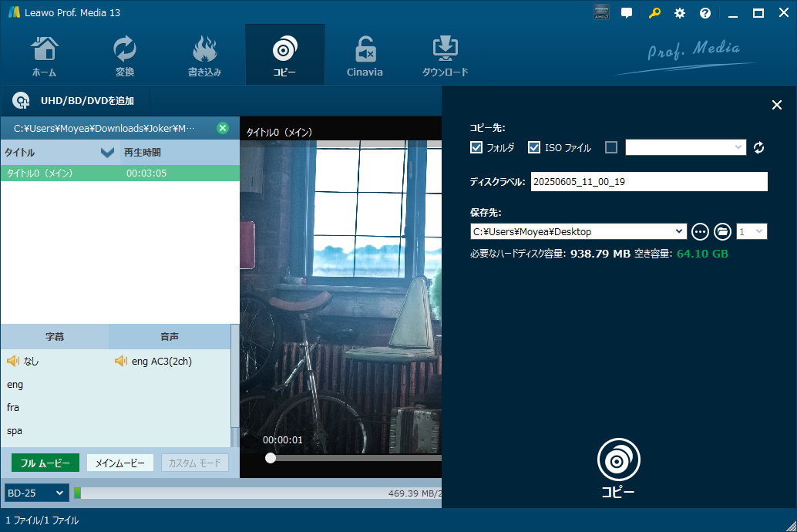Expand the タイトル column chevron
Image resolution: width=797 pixels, height=532 pixels.
(107, 152)
